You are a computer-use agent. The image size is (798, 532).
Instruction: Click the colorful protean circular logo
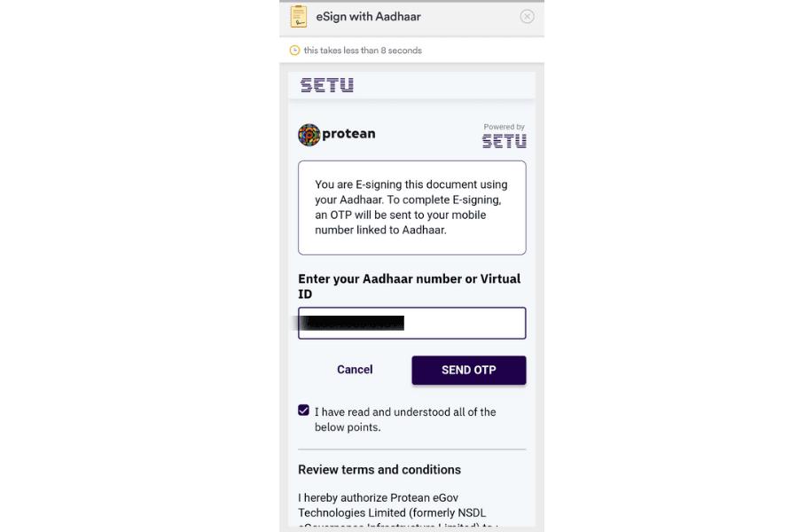point(309,135)
